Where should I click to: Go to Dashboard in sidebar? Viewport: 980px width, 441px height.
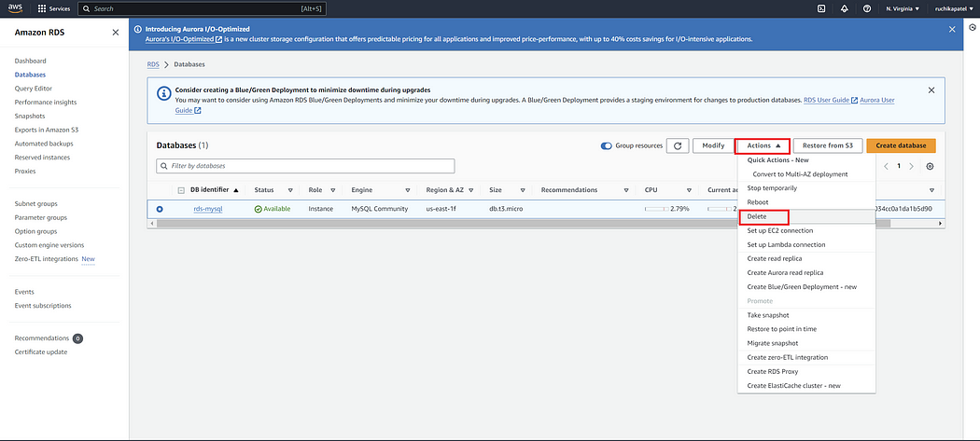[x=31, y=61]
